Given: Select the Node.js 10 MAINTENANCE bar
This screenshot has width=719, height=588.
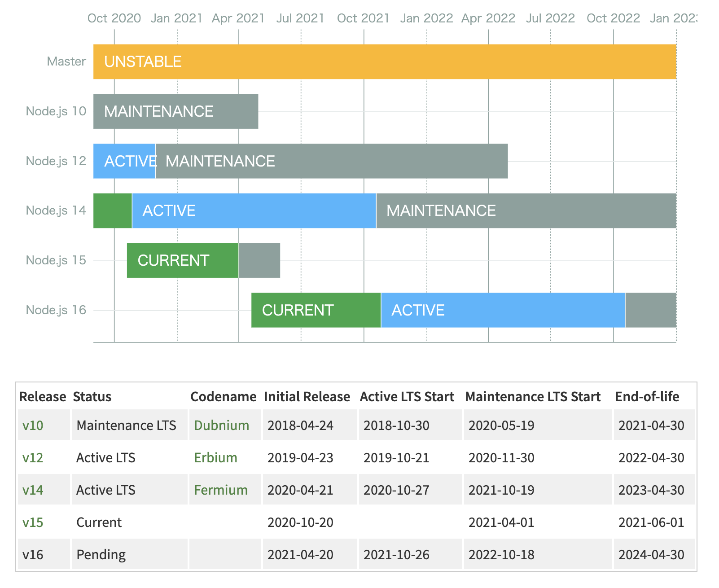Looking at the screenshot, I should pyautogui.click(x=175, y=111).
